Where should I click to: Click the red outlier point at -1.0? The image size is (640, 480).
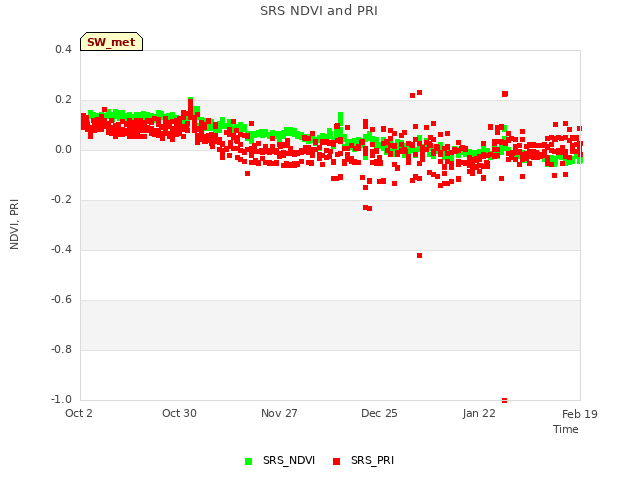click(504, 400)
